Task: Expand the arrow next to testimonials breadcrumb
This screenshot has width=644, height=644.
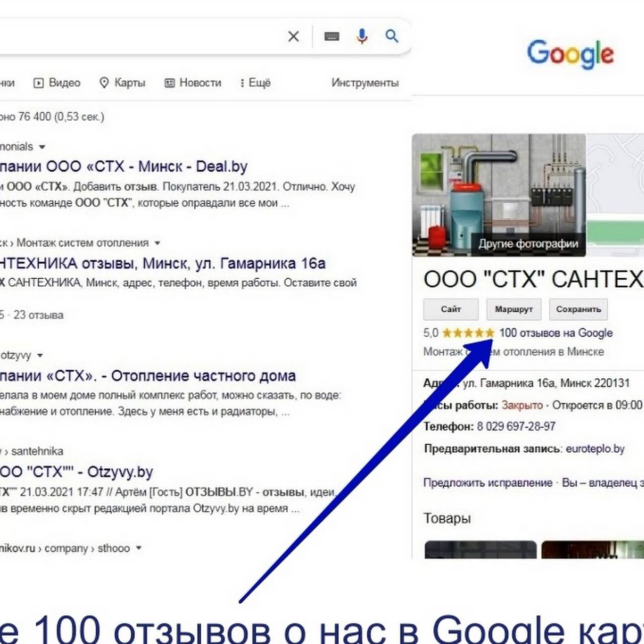Action: (x=42, y=147)
